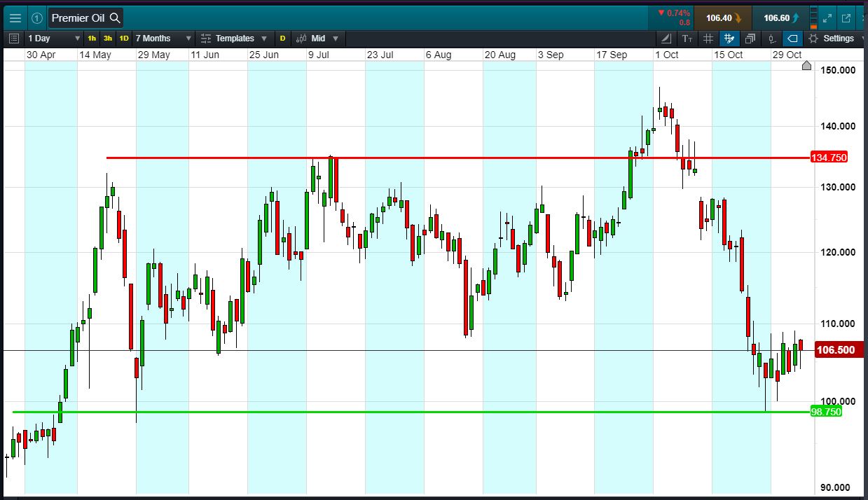
Task: Click the green 98.750 support price label
Action: point(826,412)
